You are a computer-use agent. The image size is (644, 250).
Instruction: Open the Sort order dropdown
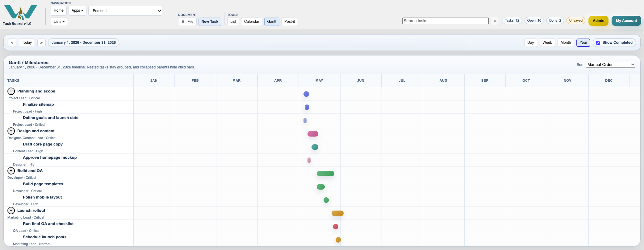click(x=610, y=64)
